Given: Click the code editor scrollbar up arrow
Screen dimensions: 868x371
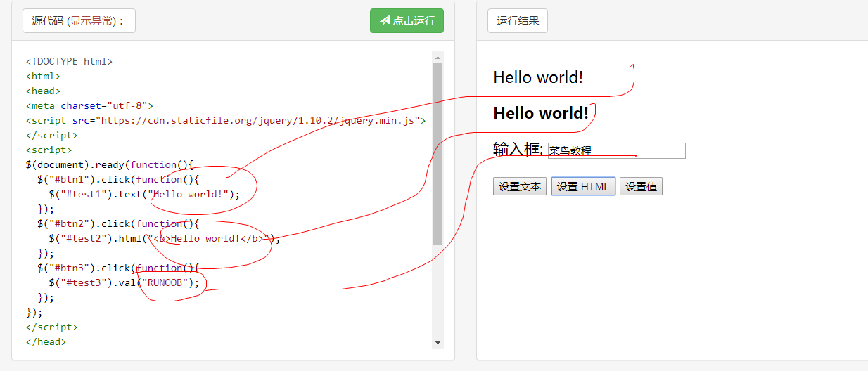Looking at the screenshot, I should coord(438,58).
